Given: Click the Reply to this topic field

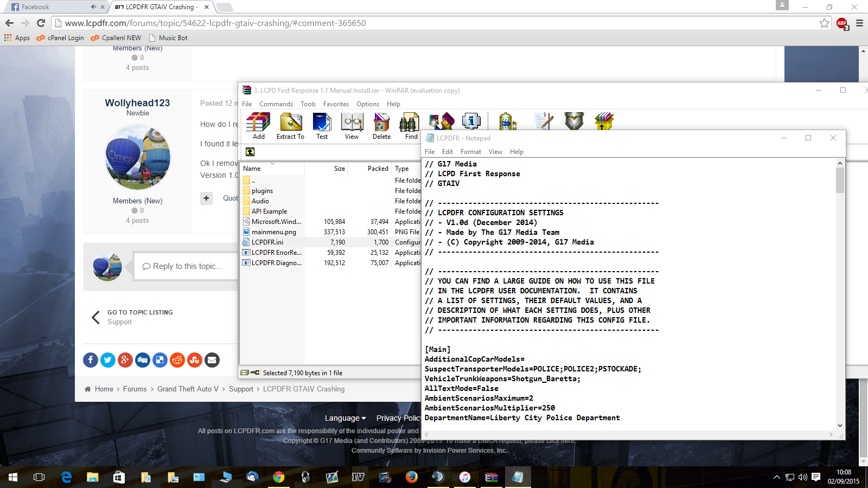Looking at the screenshot, I should pyautogui.click(x=187, y=266).
